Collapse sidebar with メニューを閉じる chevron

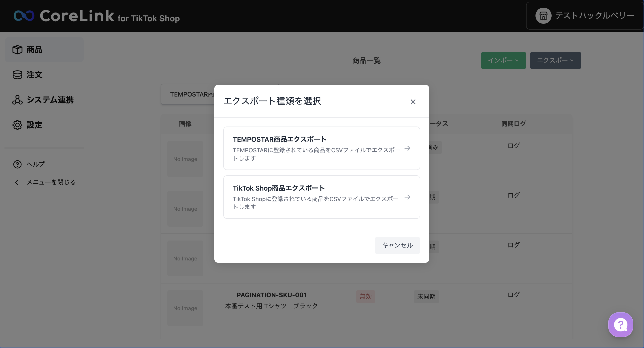click(17, 182)
